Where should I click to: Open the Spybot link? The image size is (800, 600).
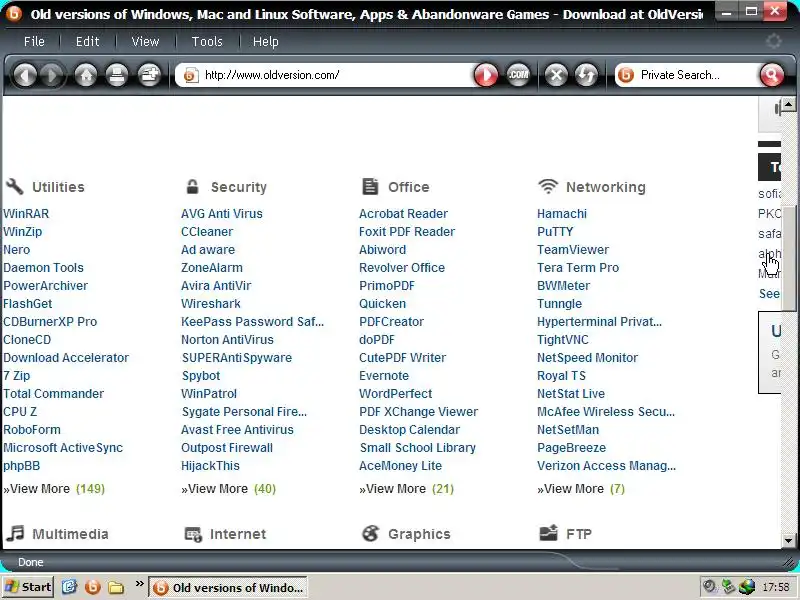pyautogui.click(x=201, y=376)
